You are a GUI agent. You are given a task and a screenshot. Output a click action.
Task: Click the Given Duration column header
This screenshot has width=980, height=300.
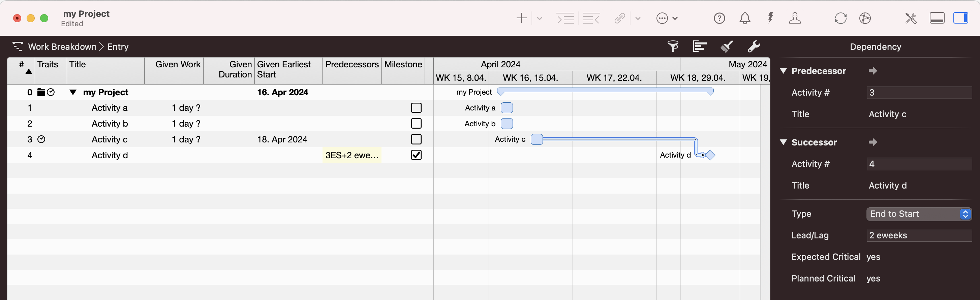[229, 71]
